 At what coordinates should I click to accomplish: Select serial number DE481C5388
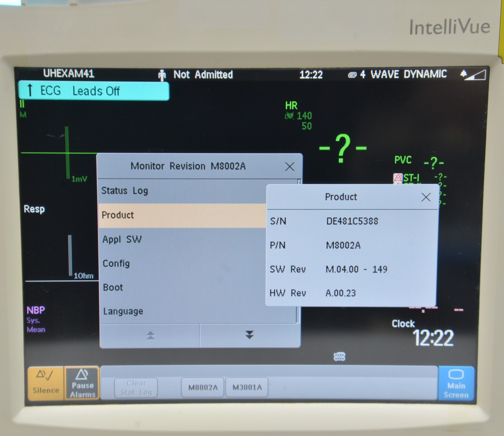(x=352, y=221)
